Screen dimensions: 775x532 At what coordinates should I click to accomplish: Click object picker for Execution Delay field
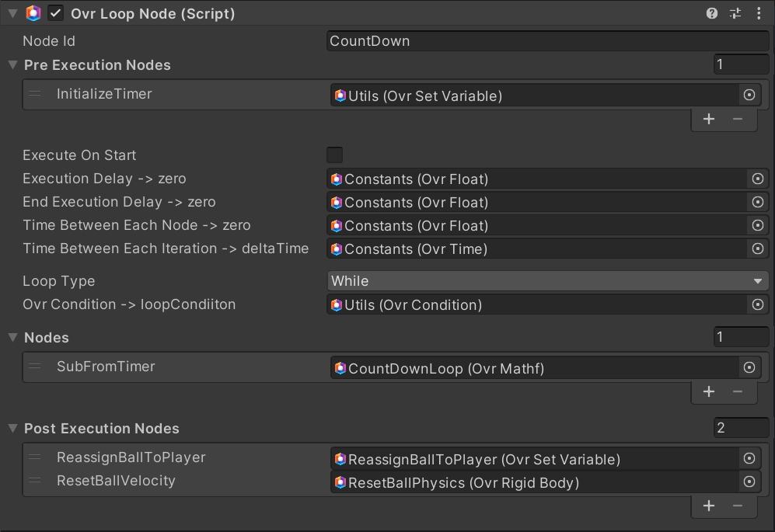[758, 179]
